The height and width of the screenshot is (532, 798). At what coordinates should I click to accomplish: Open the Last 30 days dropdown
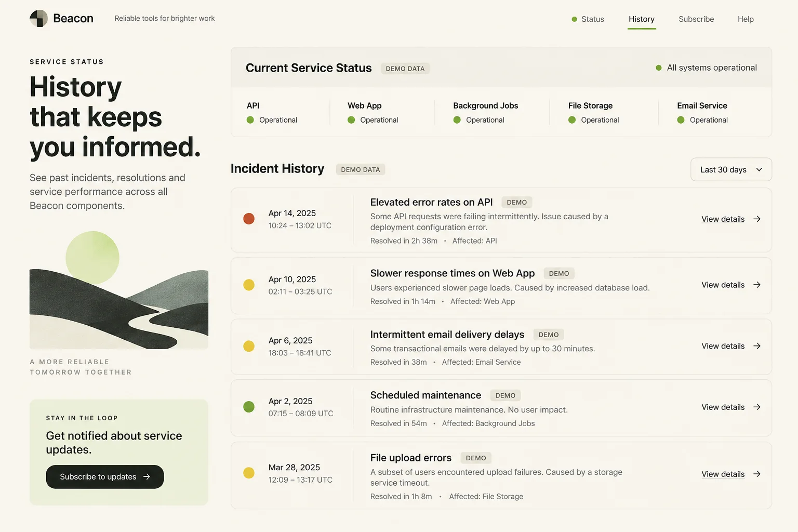point(731,169)
